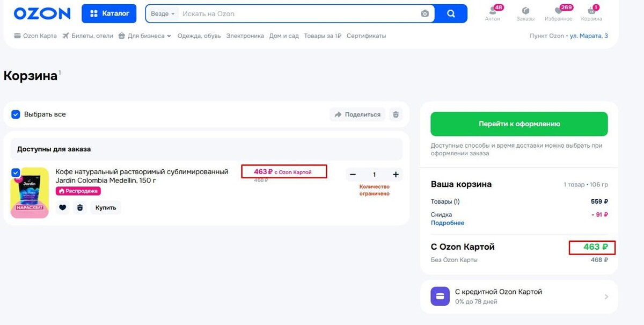
Task: Remove Jardin coffee with item trash icon
Action: click(80, 207)
